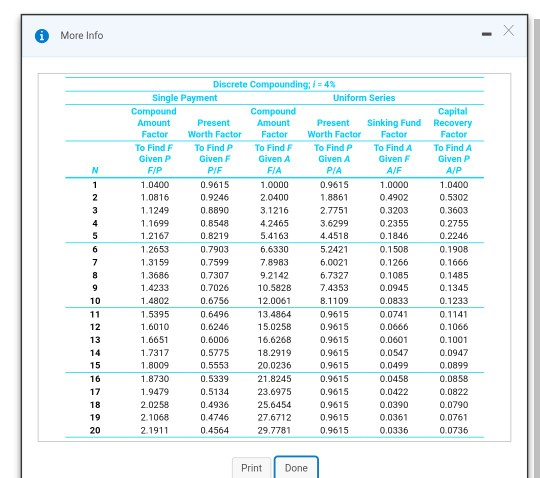Select value 1.8861 in row 2
This screenshot has width=540, height=478.
tap(334, 198)
